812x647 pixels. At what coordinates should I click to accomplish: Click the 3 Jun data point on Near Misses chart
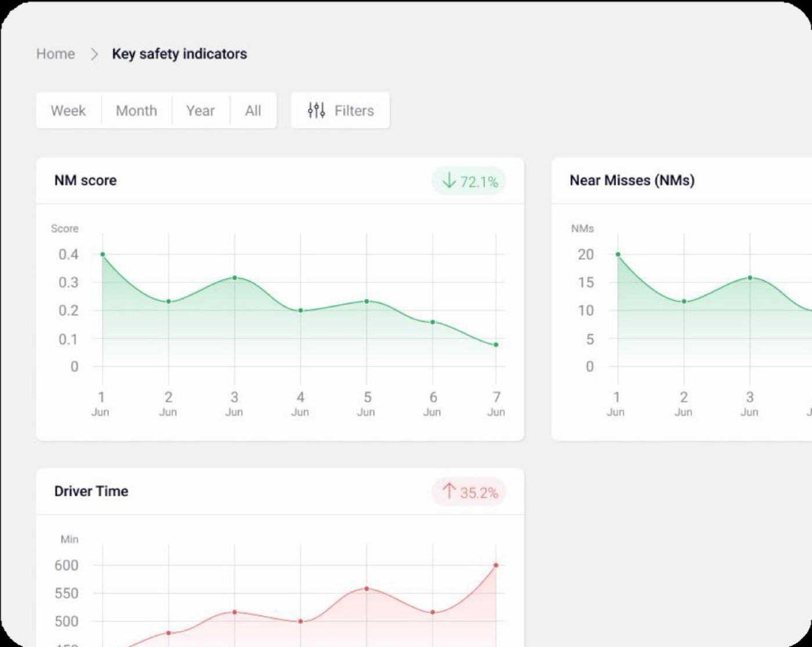(750, 278)
